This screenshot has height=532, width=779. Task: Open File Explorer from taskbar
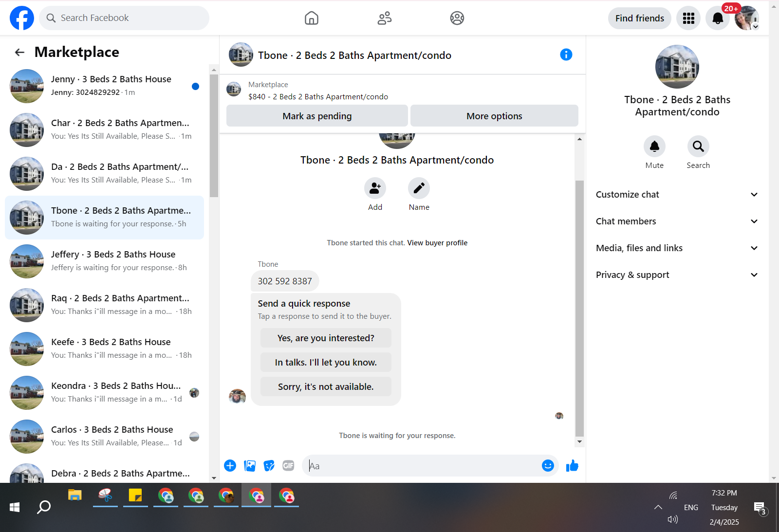tap(74, 495)
